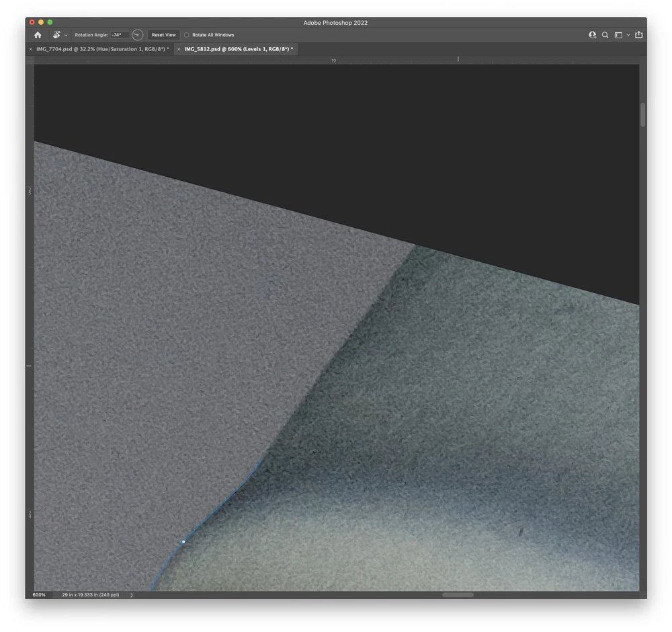Viewport: 672px width, 632px height.
Task: Click the Reset View button
Action: [x=163, y=35]
